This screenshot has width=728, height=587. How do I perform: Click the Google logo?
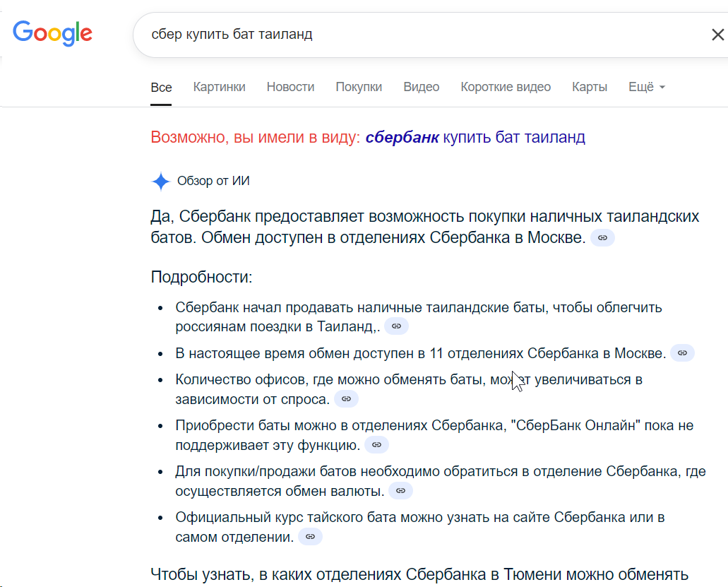52,33
